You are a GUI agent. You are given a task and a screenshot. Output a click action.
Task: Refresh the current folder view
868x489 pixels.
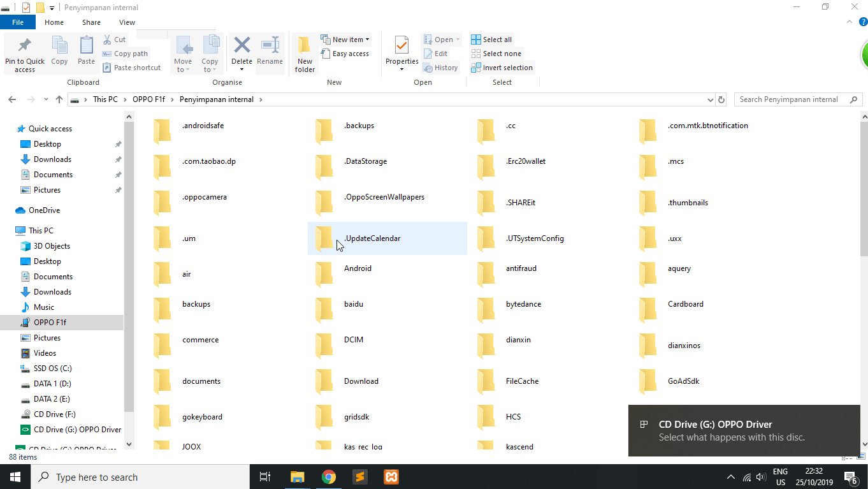(721, 99)
